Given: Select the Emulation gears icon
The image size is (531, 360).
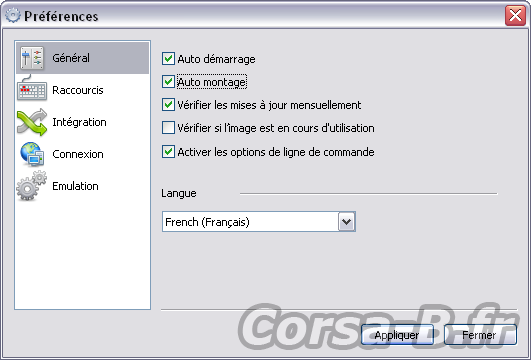Looking at the screenshot, I should tap(31, 186).
